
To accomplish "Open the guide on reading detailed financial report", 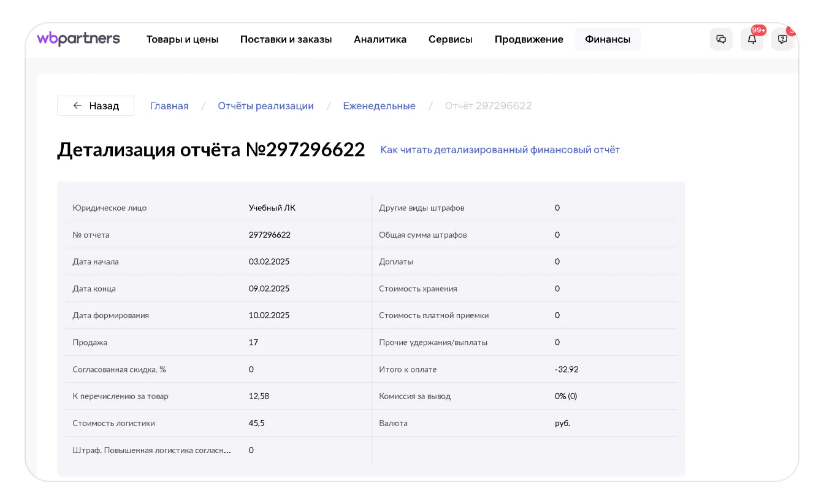I will (x=500, y=150).
